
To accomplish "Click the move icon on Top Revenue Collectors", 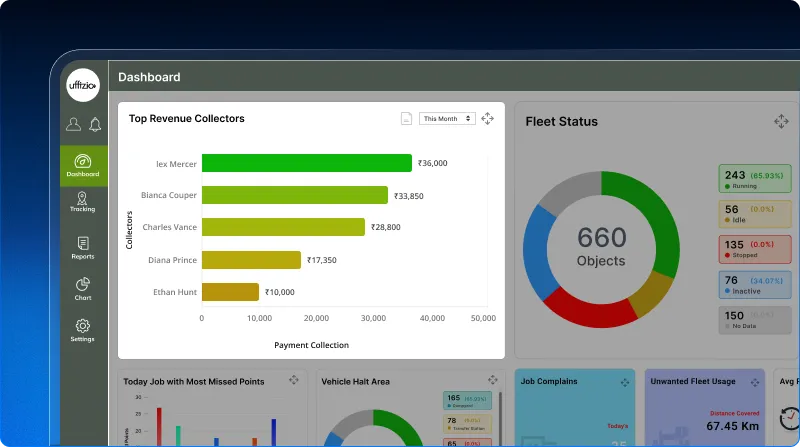I will pyautogui.click(x=487, y=118).
